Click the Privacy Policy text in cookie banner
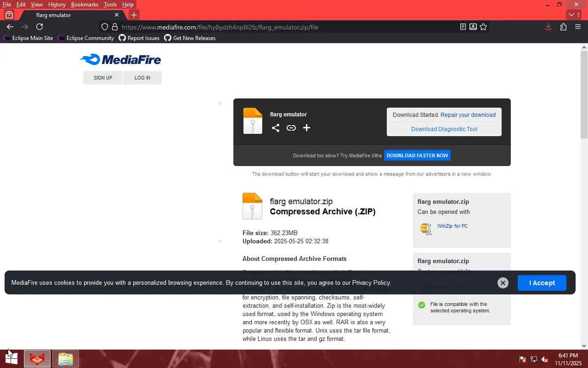 (x=371, y=283)
